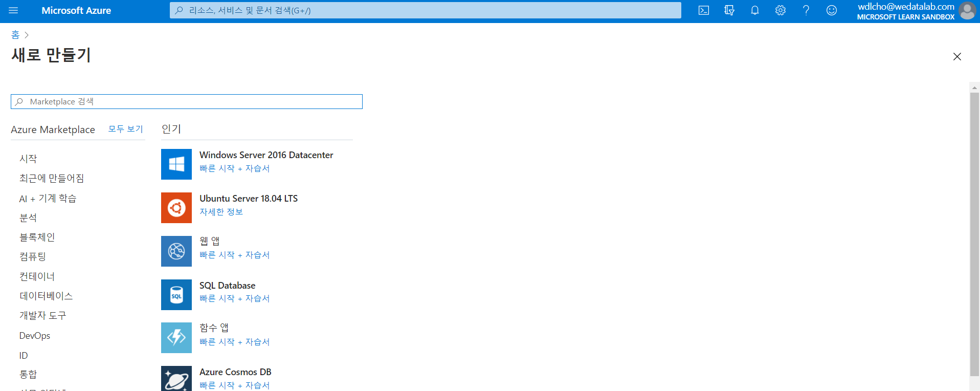The image size is (980, 391).
Task: Open the directory and subscription filter icon
Action: pyautogui.click(x=729, y=10)
